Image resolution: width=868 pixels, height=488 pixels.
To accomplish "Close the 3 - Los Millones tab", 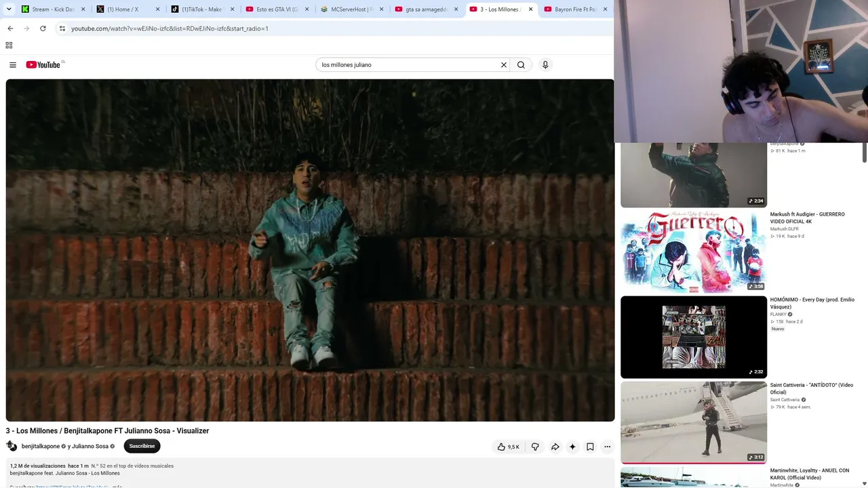I will pos(531,9).
